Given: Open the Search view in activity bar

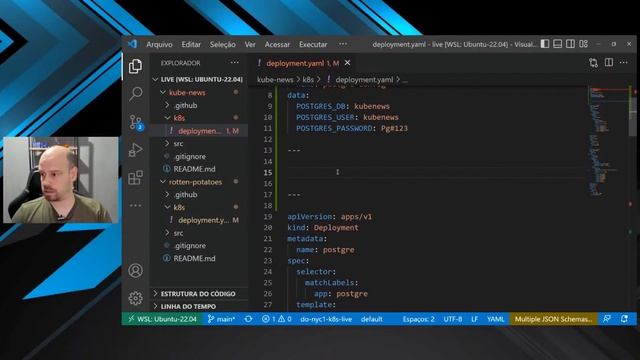Looking at the screenshot, I should pyautogui.click(x=136, y=94).
